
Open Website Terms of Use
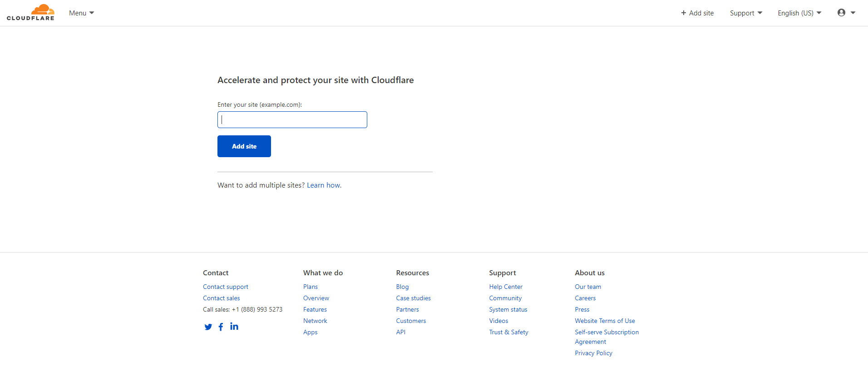coord(605,321)
